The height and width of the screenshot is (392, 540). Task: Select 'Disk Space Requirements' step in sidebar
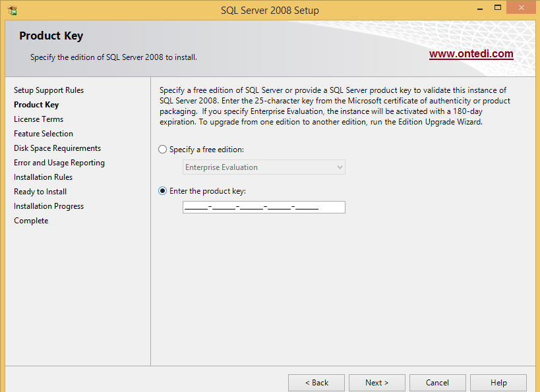click(x=57, y=148)
